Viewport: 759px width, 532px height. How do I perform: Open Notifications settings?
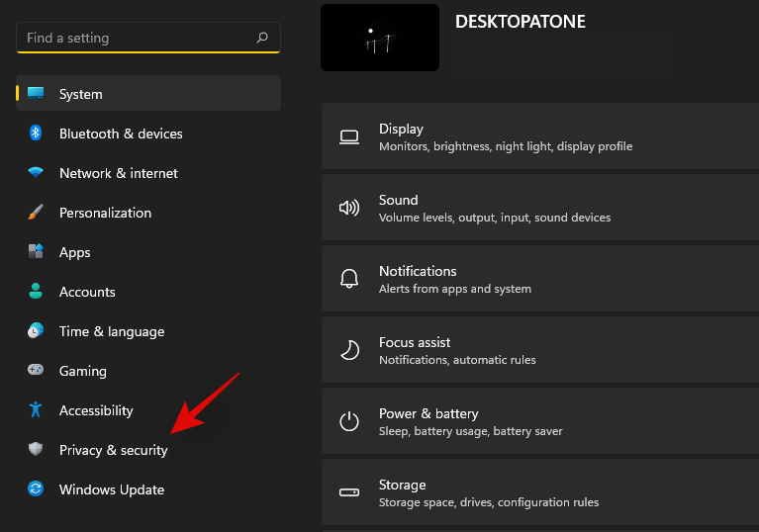539,279
